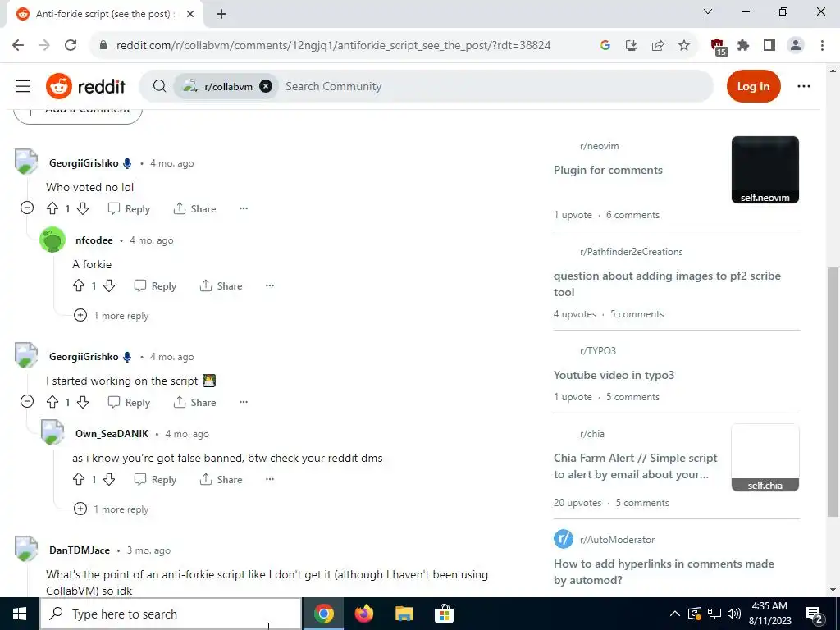Open 'question about adding images to pf2 scribe tool'
Image resolution: width=840 pixels, height=630 pixels.
pos(667,284)
